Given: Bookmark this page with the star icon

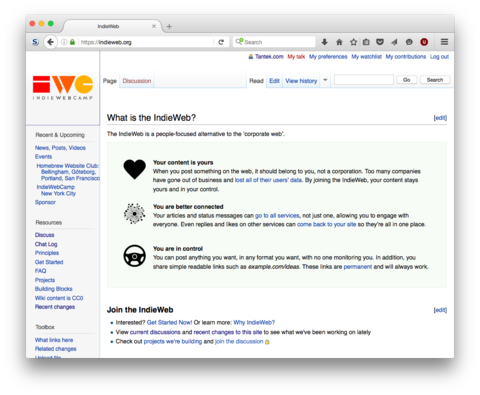Looking at the screenshot, I should 353,42.
